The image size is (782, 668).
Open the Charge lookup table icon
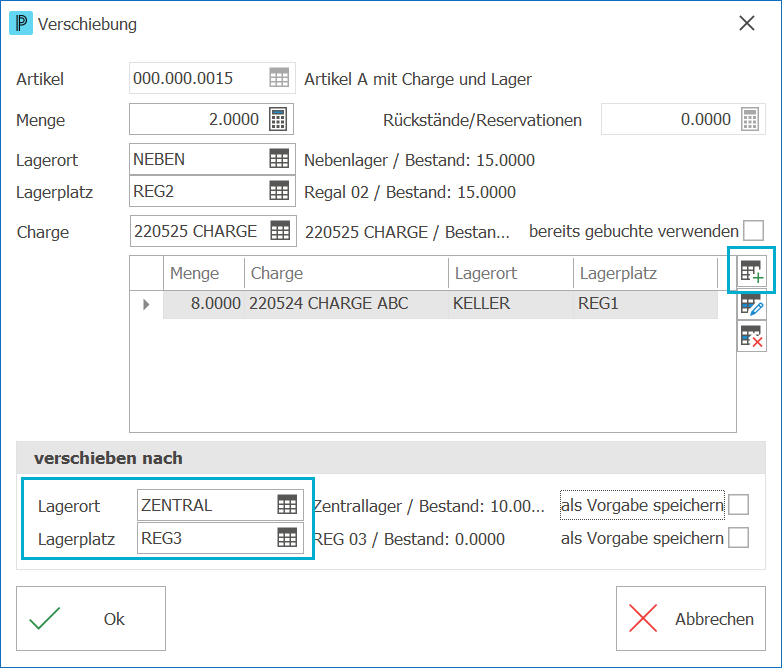pyautogui.click(x=280, y=231)
